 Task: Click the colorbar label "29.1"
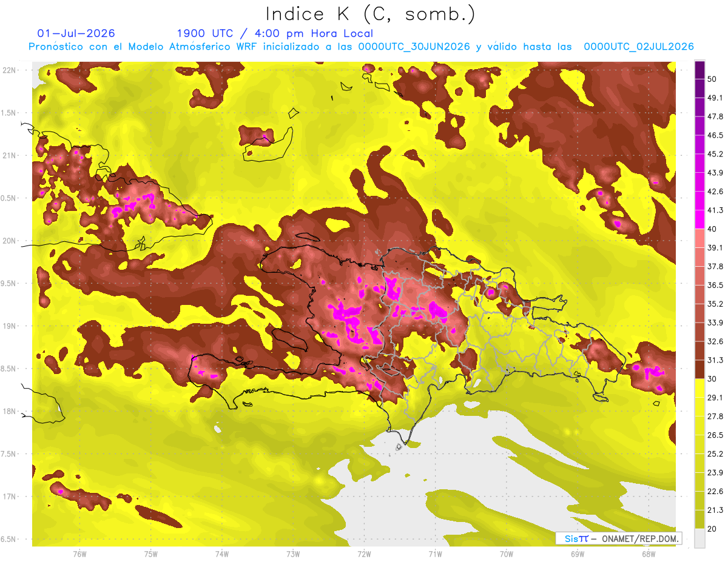[715, 398]
